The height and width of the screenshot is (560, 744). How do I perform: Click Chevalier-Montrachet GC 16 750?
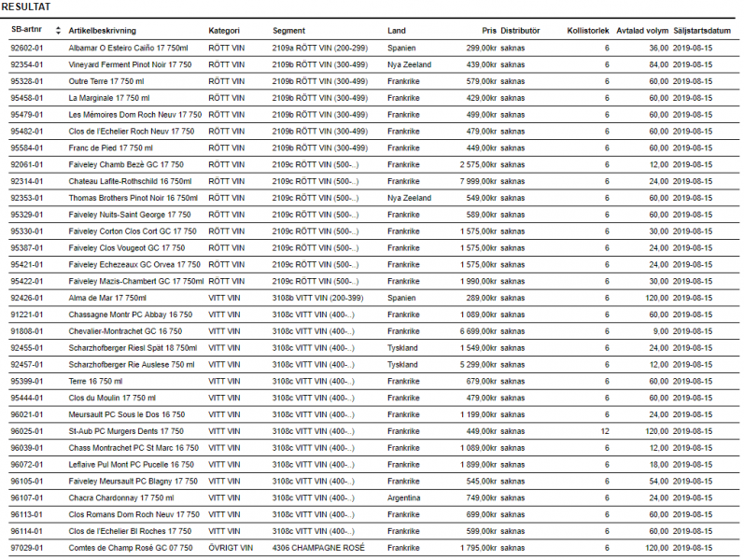125,331
